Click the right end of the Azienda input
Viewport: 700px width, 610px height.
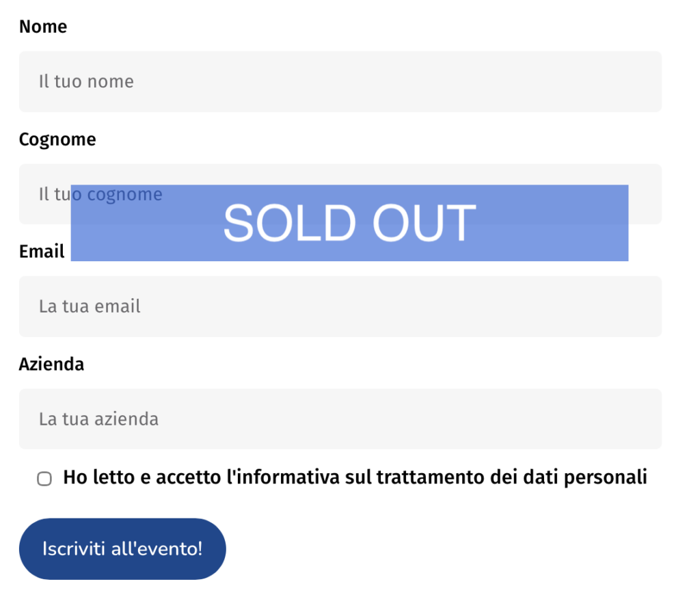tap(643, 419)
